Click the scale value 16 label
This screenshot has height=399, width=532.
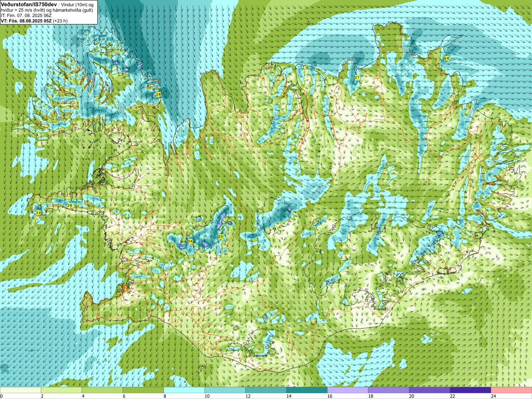pyautogui.click(x=330, y=396)
